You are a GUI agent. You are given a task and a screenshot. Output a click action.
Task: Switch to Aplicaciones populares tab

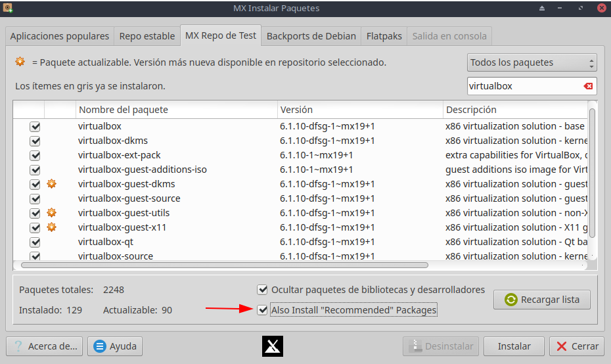tap(60, 36)
